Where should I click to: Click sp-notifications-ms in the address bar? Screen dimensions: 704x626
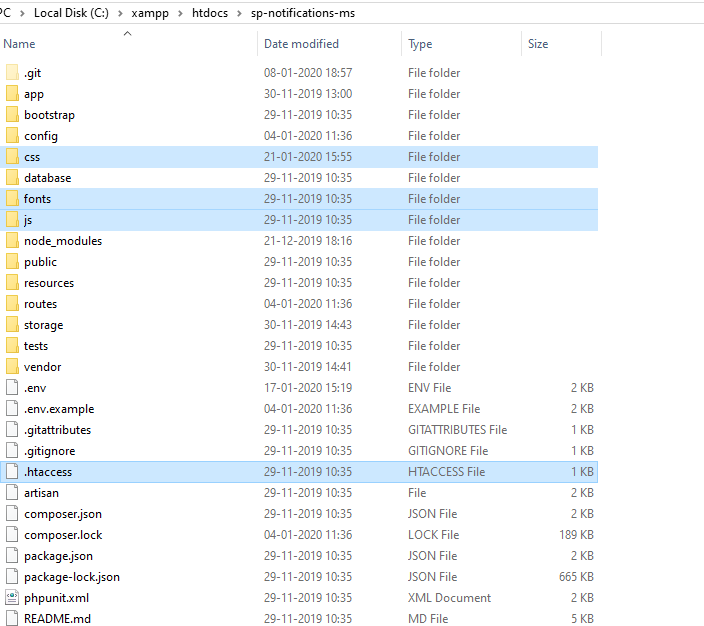303,13
